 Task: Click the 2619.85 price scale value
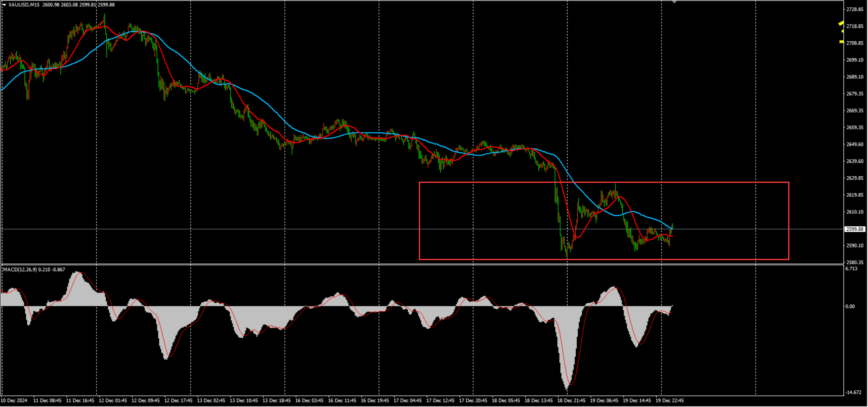(855, 195)
